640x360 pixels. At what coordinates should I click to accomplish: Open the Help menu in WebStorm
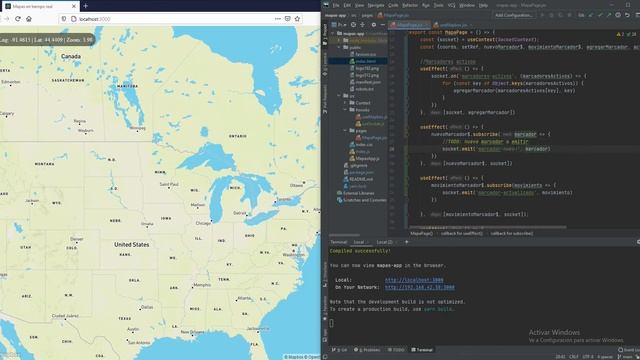pos(483,5)
